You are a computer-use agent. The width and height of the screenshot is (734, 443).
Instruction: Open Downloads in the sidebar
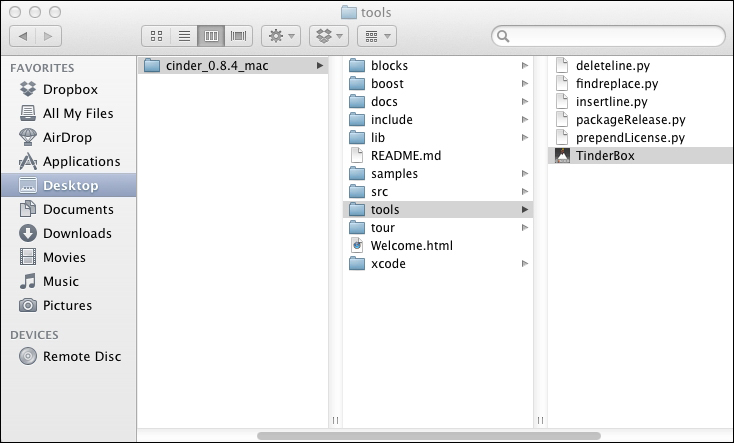(x=68, y=233)
